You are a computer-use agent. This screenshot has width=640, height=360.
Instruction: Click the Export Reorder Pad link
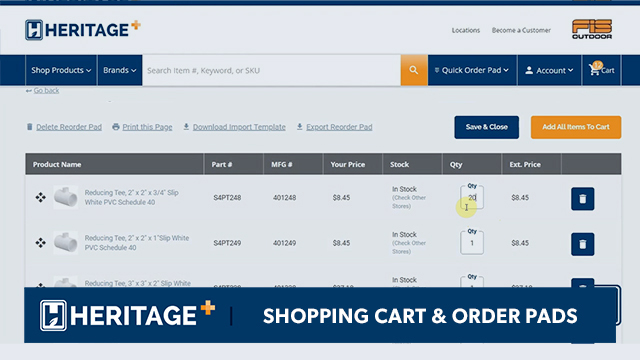pyautogui.click(x=334, y=127)
